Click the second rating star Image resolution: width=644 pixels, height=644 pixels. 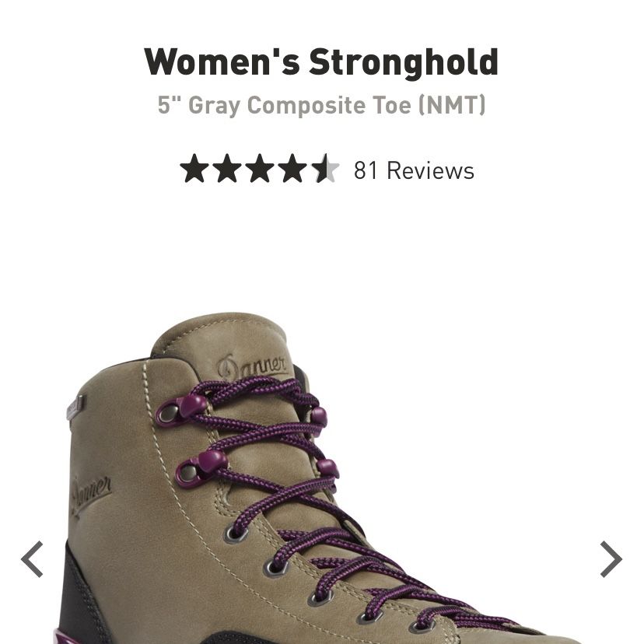coord(226,169)
